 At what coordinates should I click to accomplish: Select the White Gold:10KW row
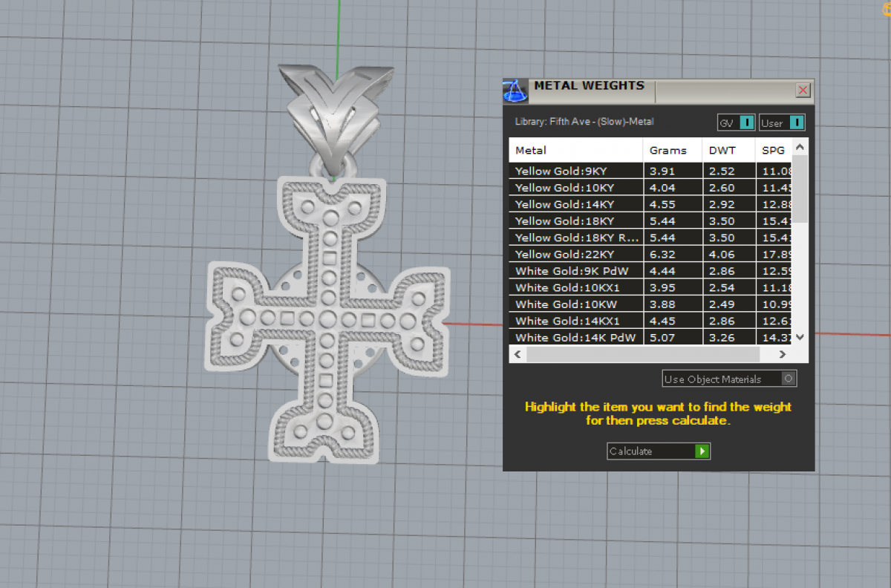pyautogui.click(x=575, y=304)
